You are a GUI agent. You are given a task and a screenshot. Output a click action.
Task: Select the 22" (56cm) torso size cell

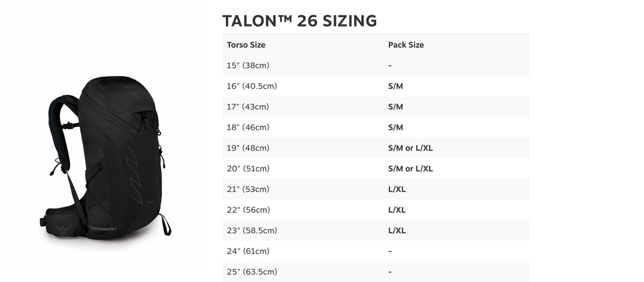pos(248,210)
